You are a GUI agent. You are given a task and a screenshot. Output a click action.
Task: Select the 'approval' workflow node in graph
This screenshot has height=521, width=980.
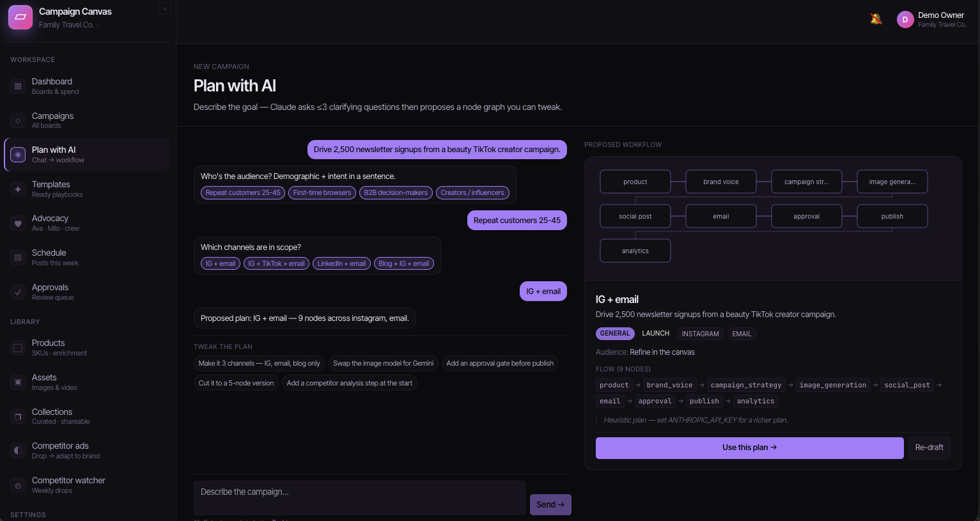807,216
